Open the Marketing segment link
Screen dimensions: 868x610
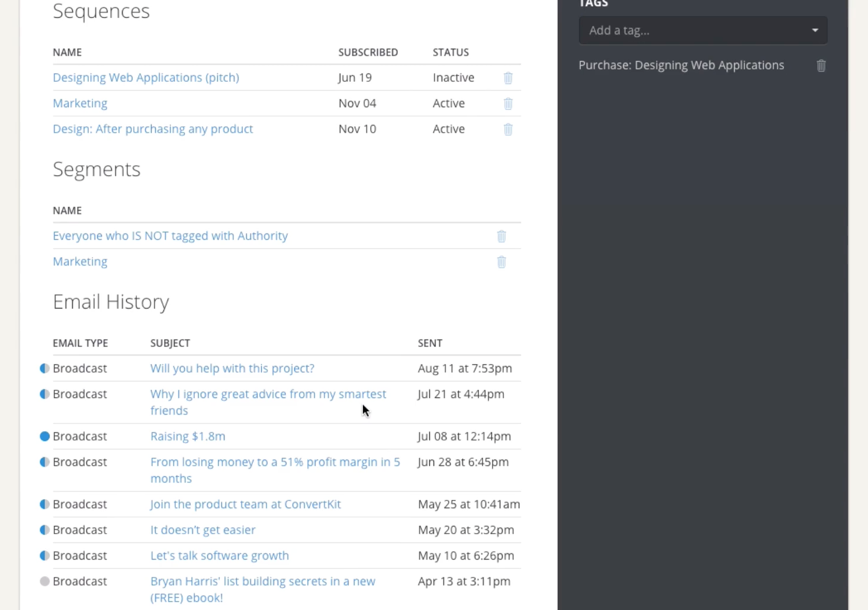[80, 262]
